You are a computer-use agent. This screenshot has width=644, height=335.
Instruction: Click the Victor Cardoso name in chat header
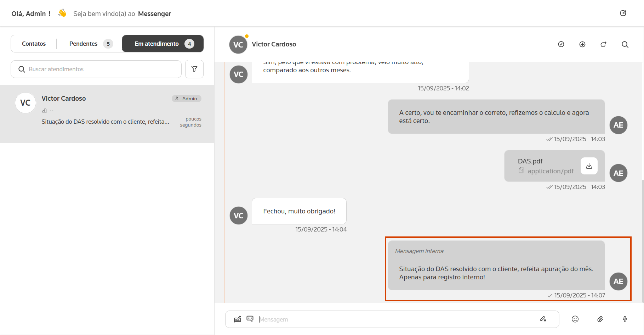click(274, 44)
